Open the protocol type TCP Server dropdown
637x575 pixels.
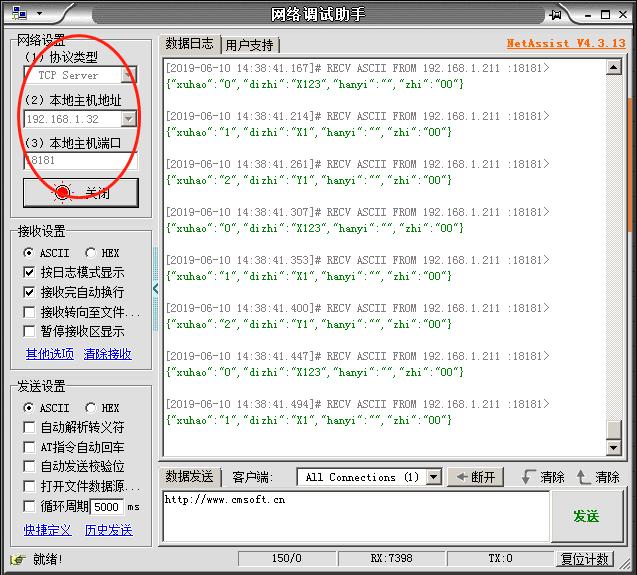click(128, 75)
